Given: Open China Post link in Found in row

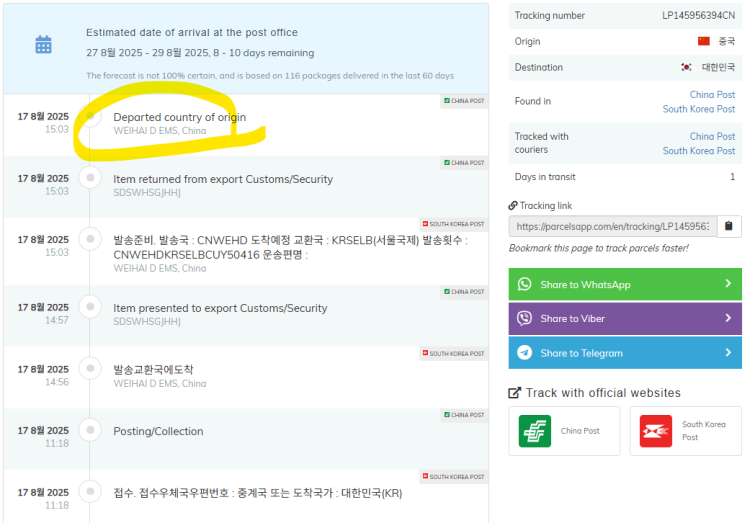Looking at the screenshot, I should tap(712, 95).
